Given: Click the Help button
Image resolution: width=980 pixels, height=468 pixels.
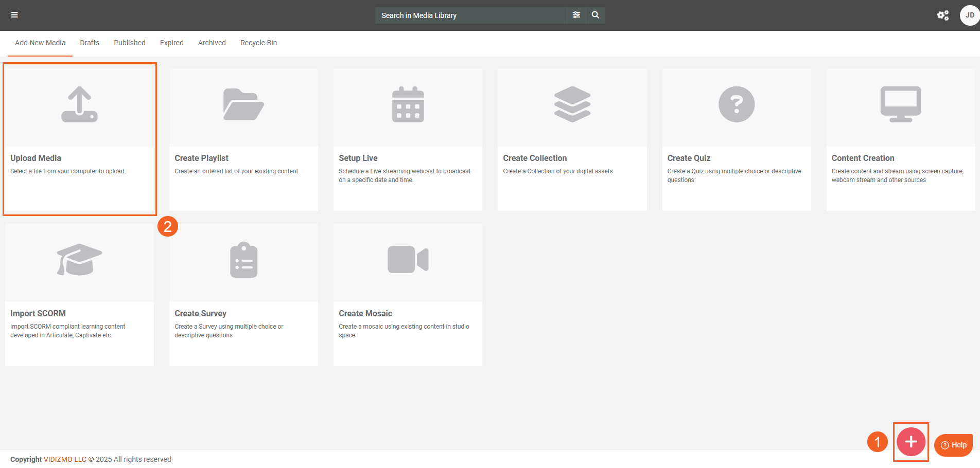Looking at the screenshot, I should (953, 445).
